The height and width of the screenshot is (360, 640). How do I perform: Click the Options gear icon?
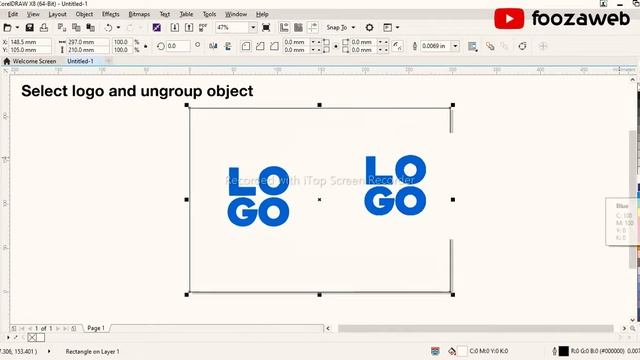click(x=369, y=28)
